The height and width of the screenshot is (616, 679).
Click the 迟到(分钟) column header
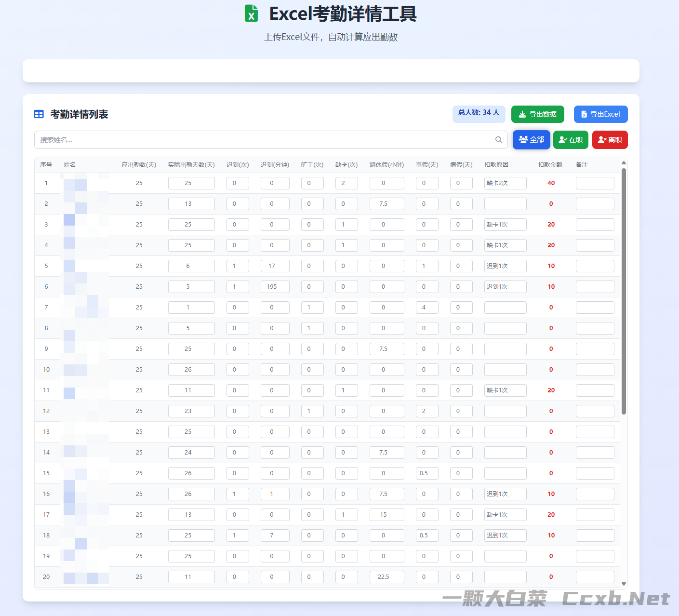coord(275,165)
